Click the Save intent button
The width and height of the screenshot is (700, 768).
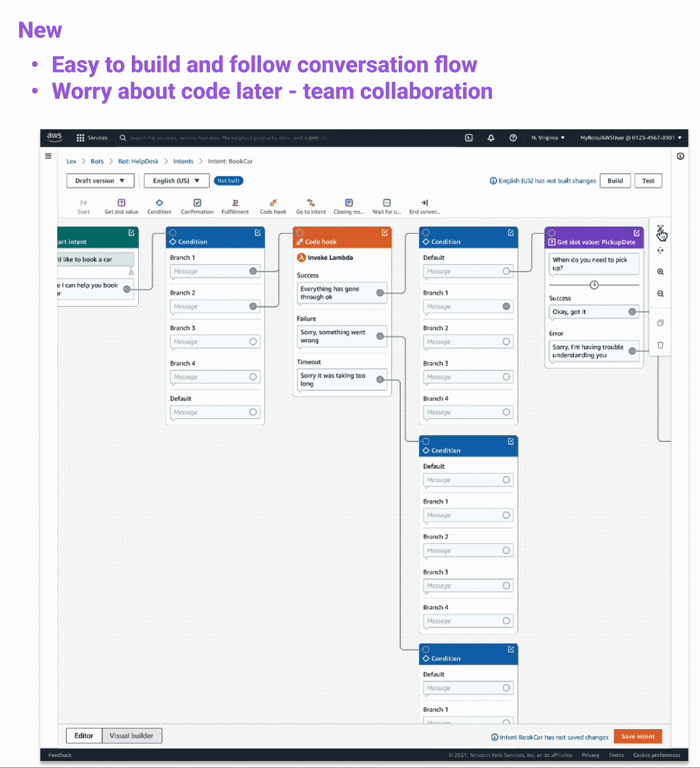pyautogui.click(x=638, y=736)
